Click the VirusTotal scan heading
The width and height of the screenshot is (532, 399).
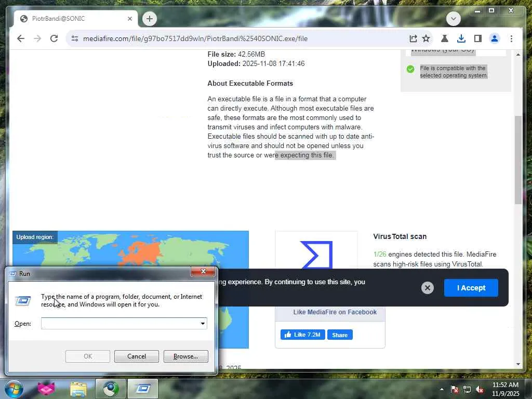[400, 236]
